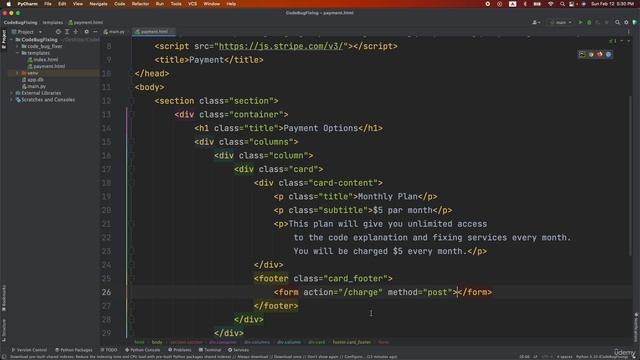This screenshot has height=360, width=640.
Task: Click the Apple menu icon
Action: (8, 4)
